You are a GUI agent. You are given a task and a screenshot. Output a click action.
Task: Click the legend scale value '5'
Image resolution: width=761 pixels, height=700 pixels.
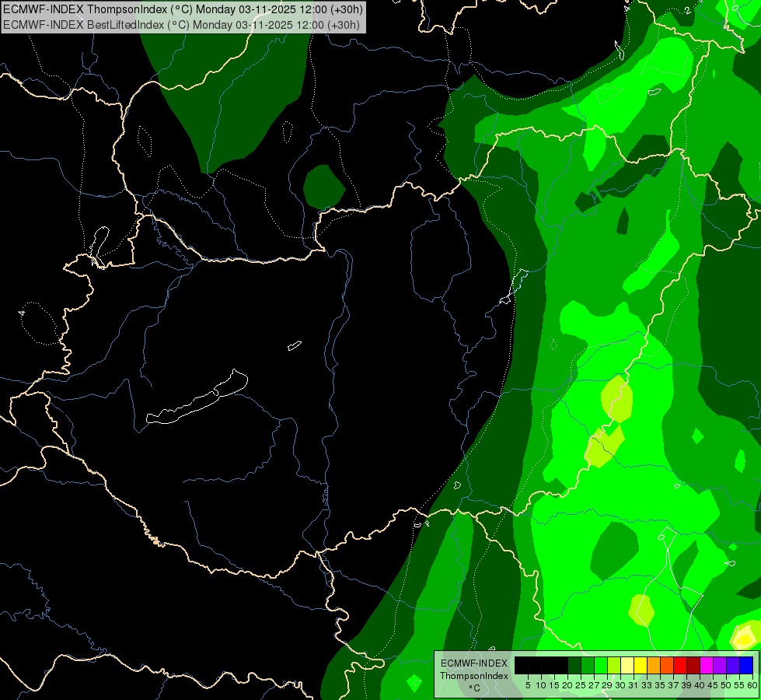pyautogui.click(x=528, y=685)
